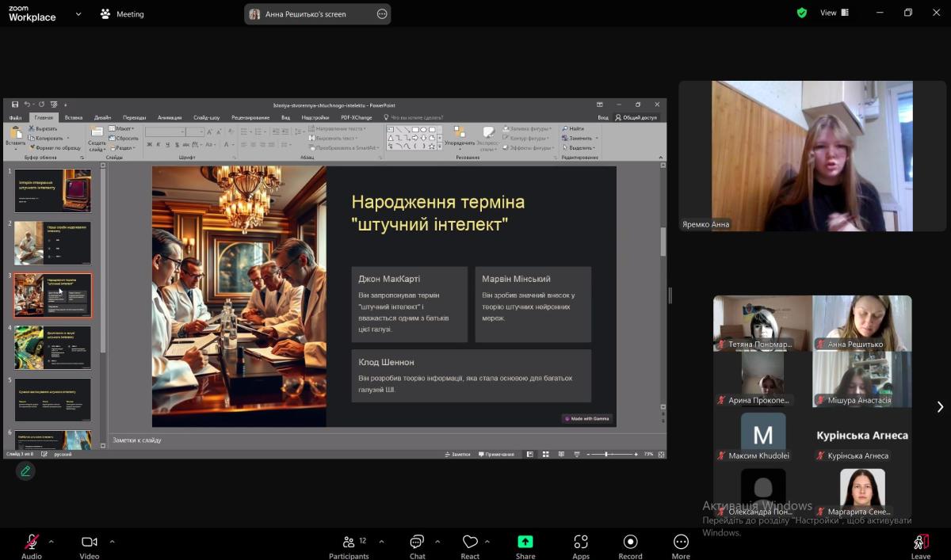Open the Participants panel
The width and height of the screenshot is (951, 560).
click(x=349, y=545)
